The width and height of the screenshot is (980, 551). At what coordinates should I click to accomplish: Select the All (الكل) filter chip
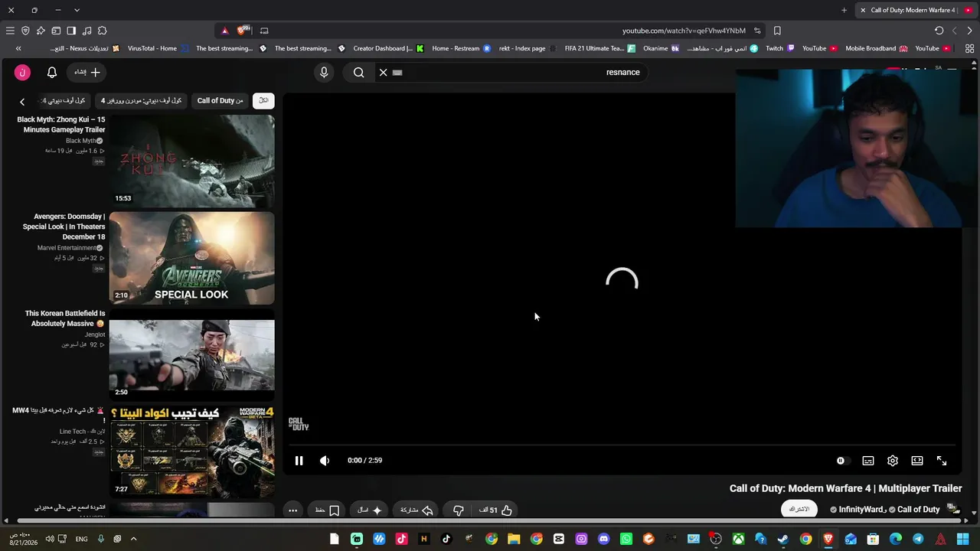[263, 101]
